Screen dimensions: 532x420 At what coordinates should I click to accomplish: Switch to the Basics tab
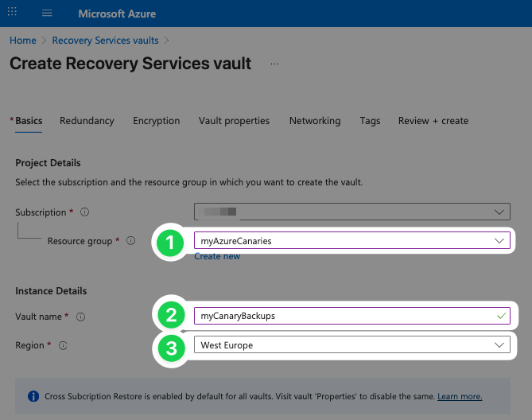pos(29,121)
